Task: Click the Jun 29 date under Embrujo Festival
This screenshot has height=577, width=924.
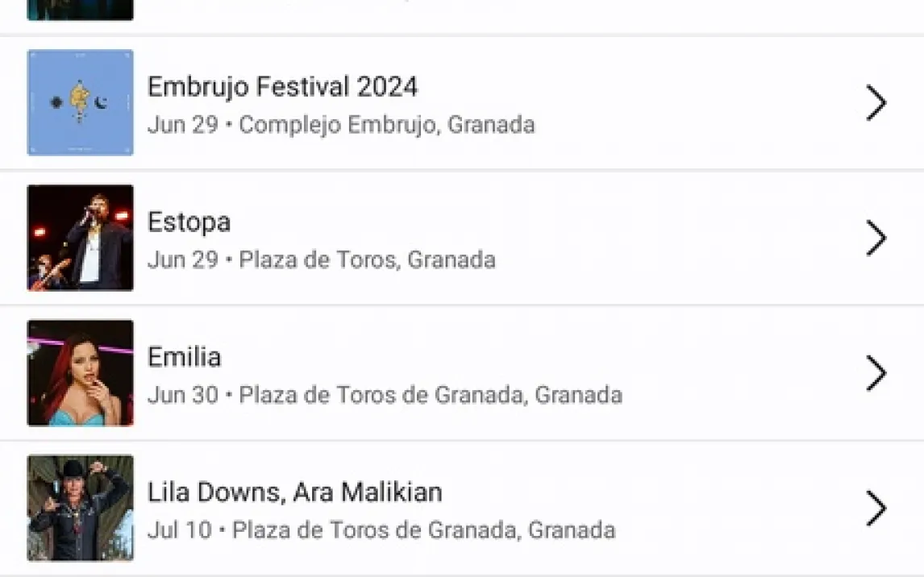Action: click(182, 125)
